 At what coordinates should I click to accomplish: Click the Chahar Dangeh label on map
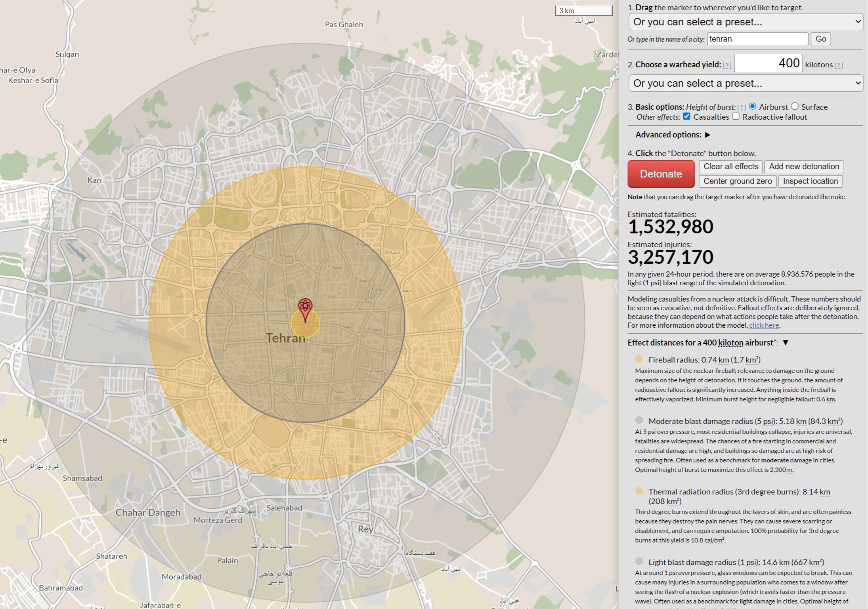[148, 512]
